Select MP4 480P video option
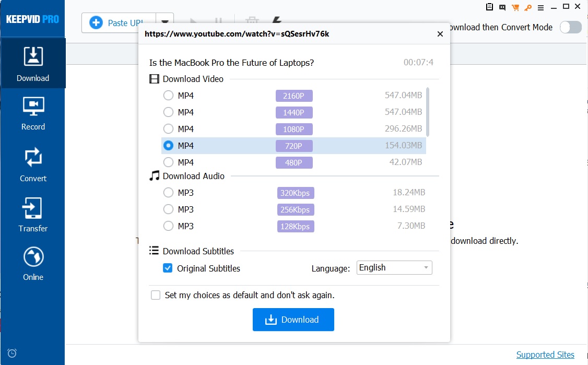The height and width of the screenshot is (365, 588). [x=168, y=162]
